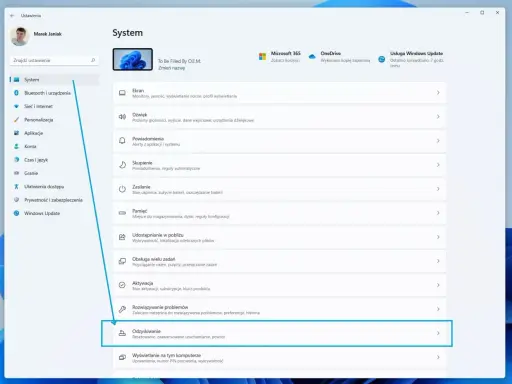Expand Ekran using its right chevron
This screenshot has height=384, width=512.
click(x=438, y=93)
